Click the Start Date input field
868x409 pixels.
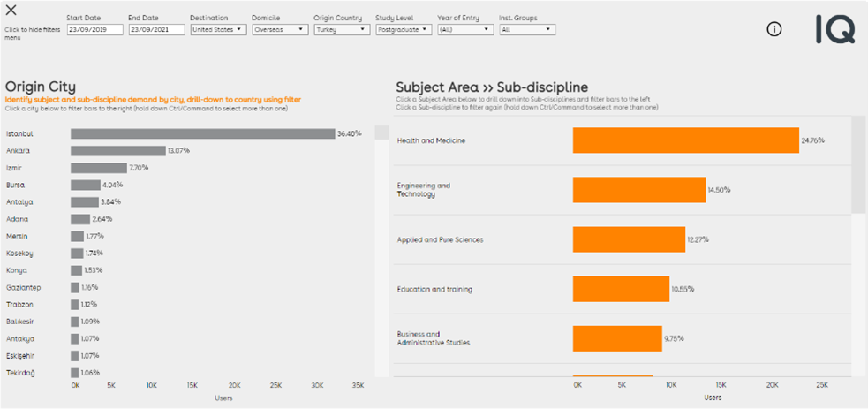click(x=94, y=29)
